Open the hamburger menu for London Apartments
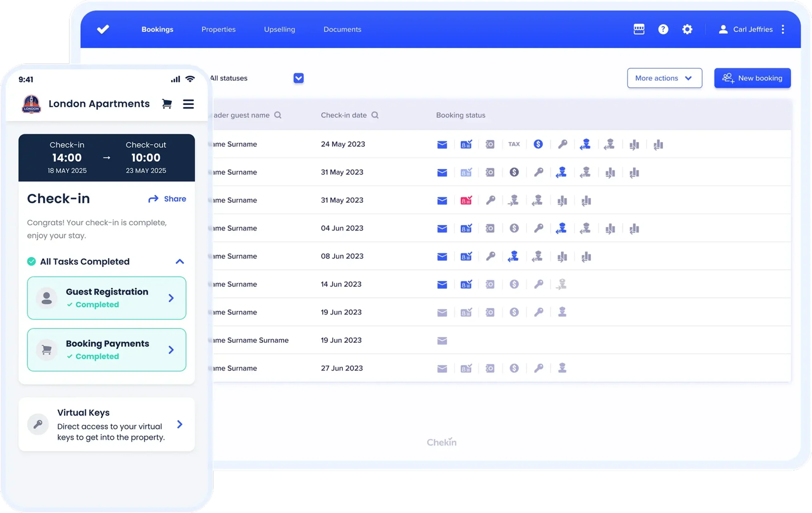 point(188,104)
